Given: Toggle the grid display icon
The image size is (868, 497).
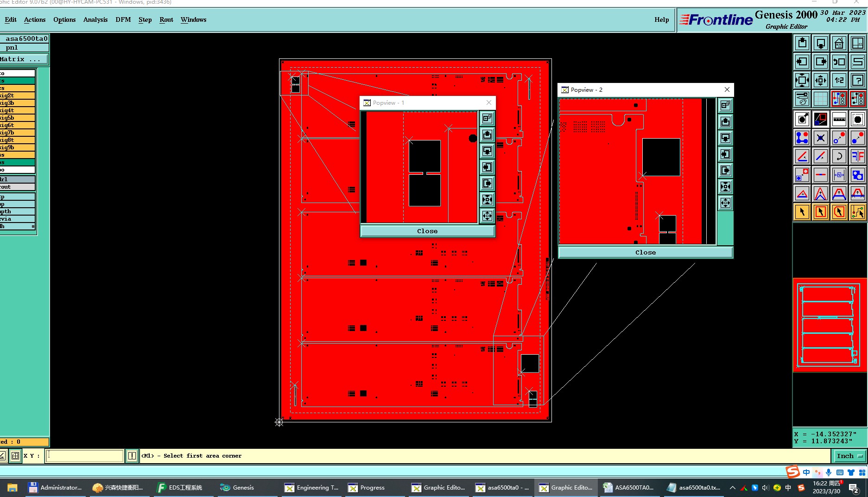Looking at the screenshot, I should point(820,99).
